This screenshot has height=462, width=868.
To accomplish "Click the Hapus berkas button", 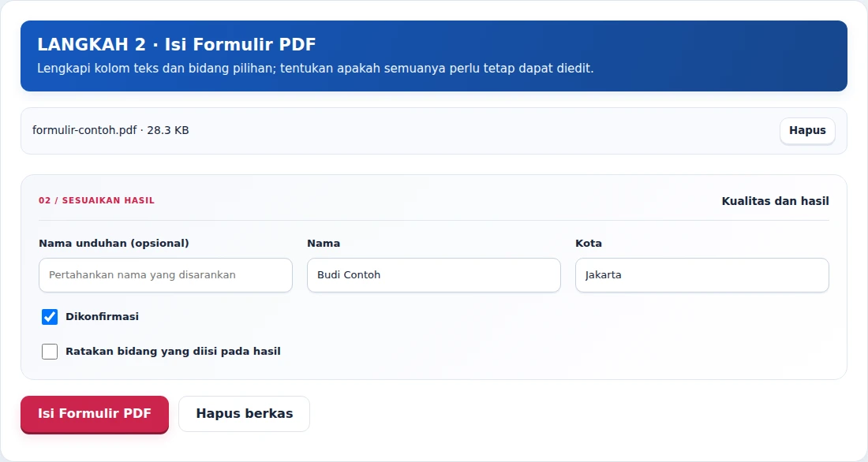I will click(x=244, y=414).
